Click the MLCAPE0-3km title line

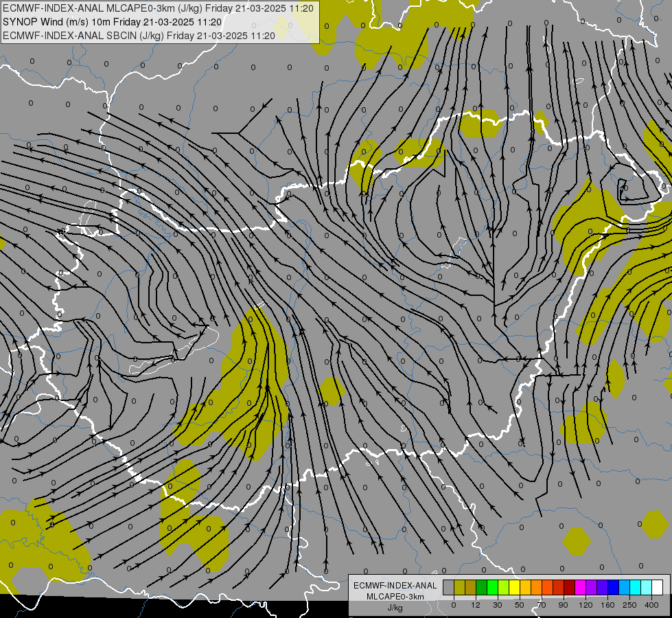[158, 8]
